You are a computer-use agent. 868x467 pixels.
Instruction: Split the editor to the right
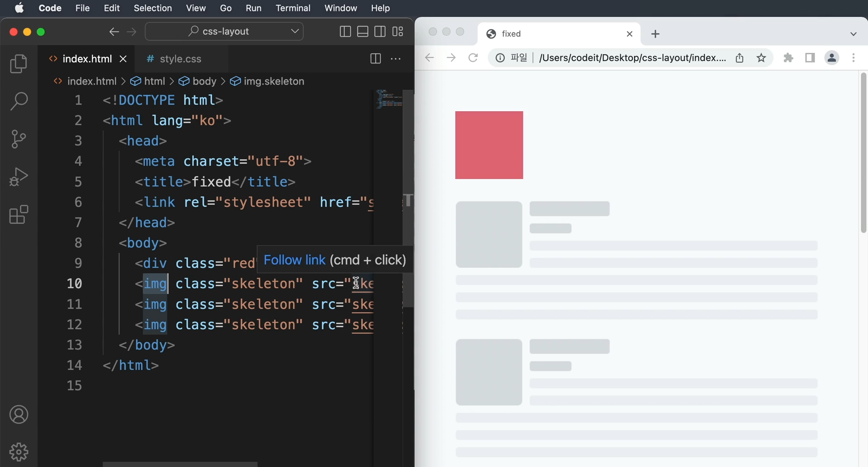[x=375, y=59]
